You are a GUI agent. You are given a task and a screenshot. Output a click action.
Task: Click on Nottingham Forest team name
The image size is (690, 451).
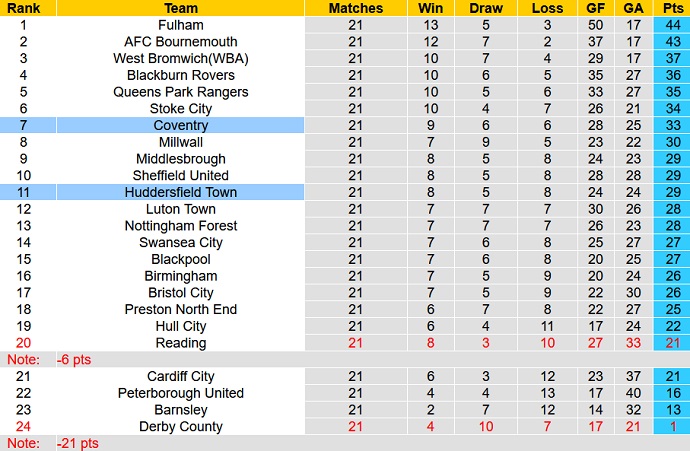click(181, 226)
